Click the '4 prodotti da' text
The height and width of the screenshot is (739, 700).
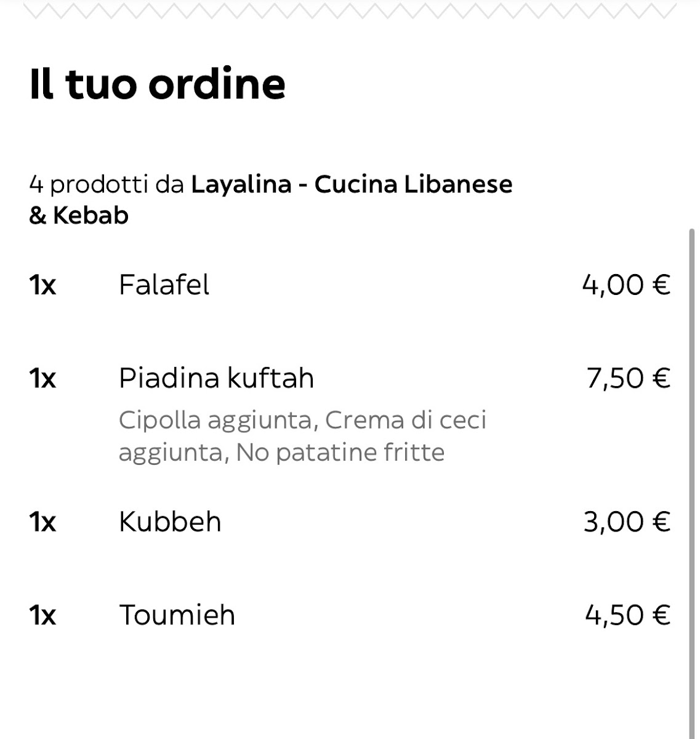tap(107, 184)
